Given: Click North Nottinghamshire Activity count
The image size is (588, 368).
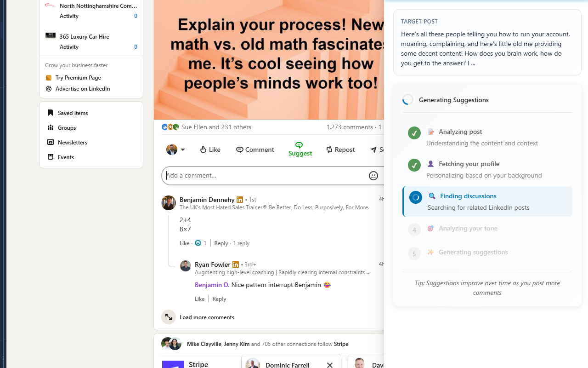Looking at the screenshot, I should 136,16.
